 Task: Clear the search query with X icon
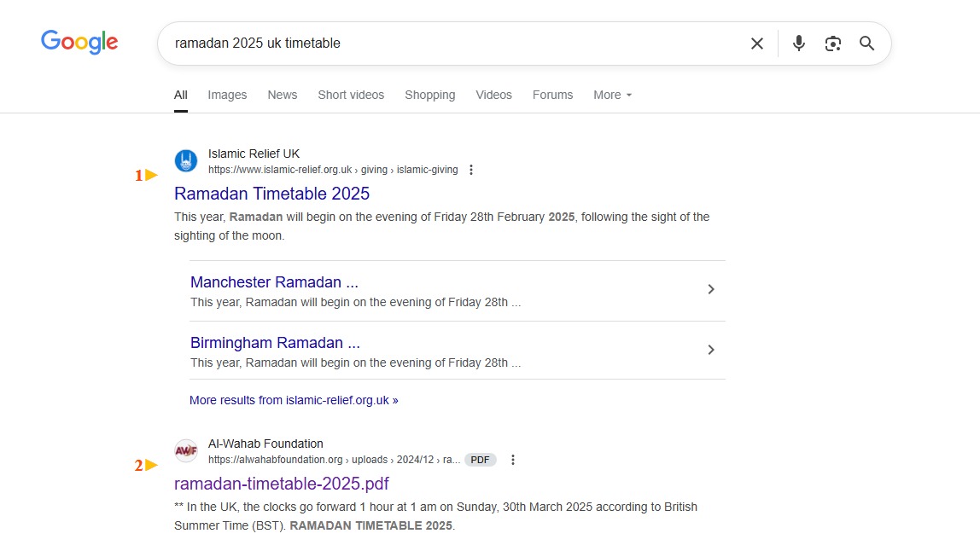coord(756,43)
